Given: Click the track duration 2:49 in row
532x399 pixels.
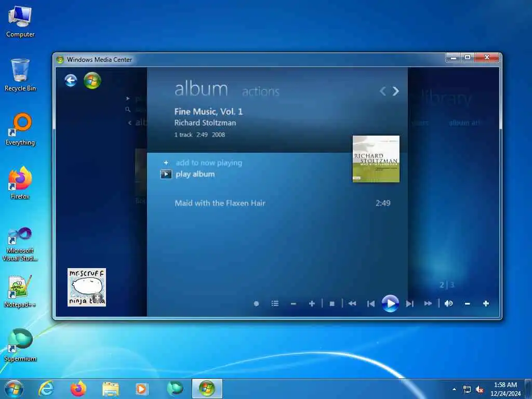Looking at the screenshot, I should (x=383, y=203).
